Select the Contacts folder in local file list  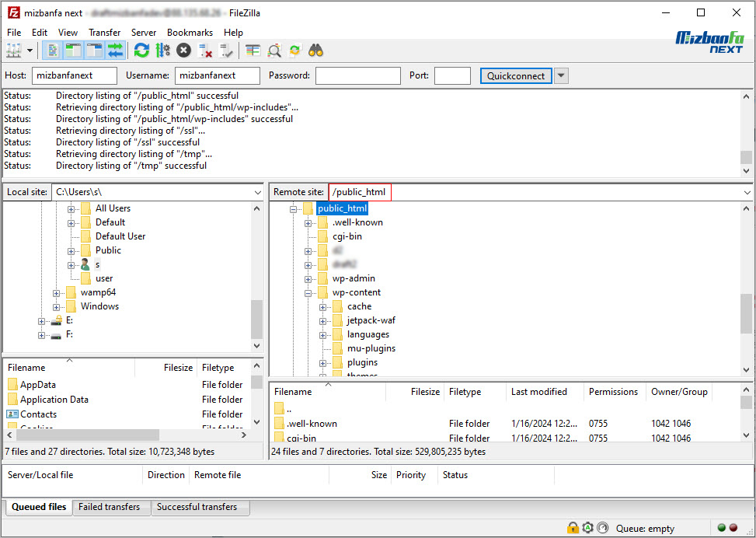(x=38, y=414)
